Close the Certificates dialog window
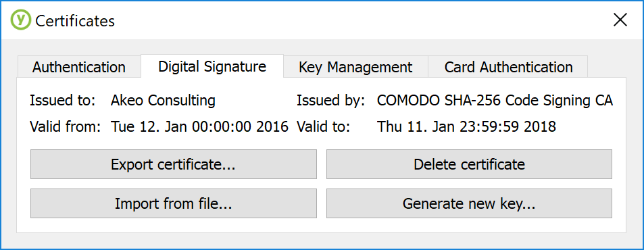This screenshot has height=250, width=644. [620, 20]
